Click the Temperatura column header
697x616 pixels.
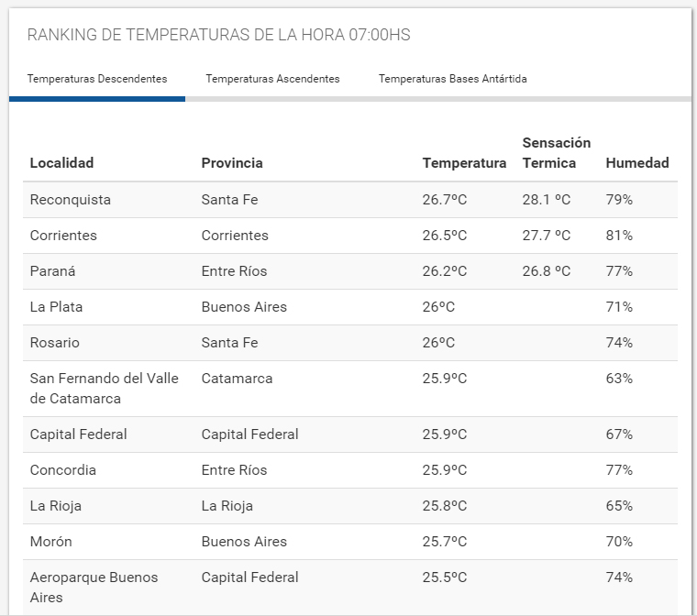click(464, 163)
